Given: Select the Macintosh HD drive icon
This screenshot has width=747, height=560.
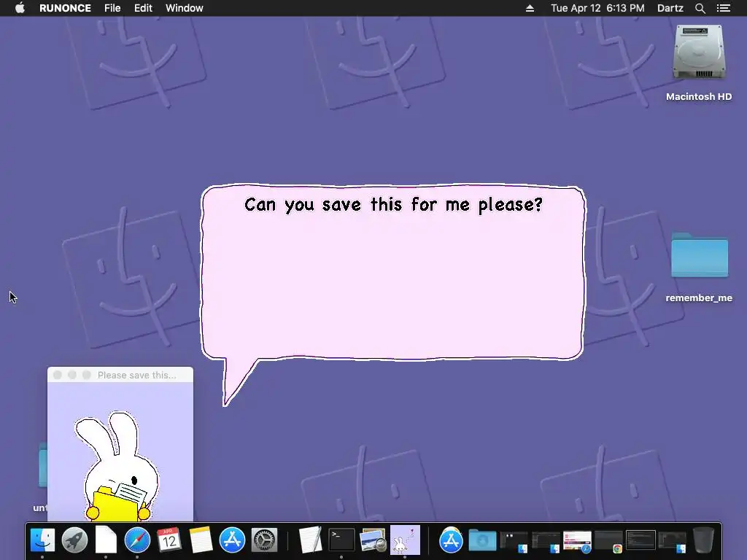Looking at the screenshot, I should (x=699, y=52).
